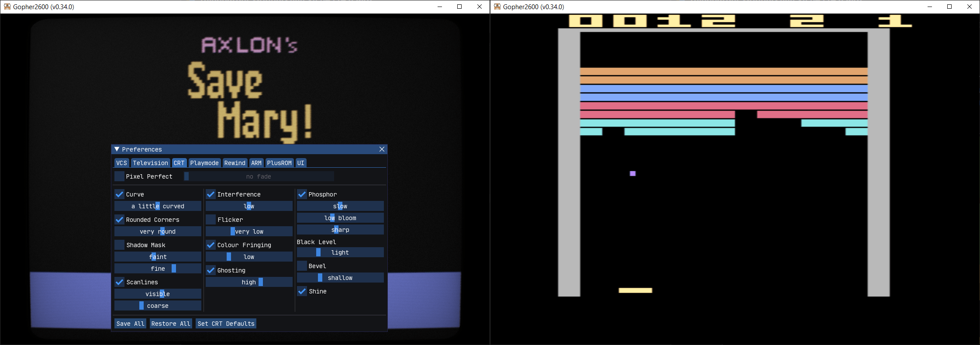
Task: Disable the Curve checkbox
Action: coord(119,194)
